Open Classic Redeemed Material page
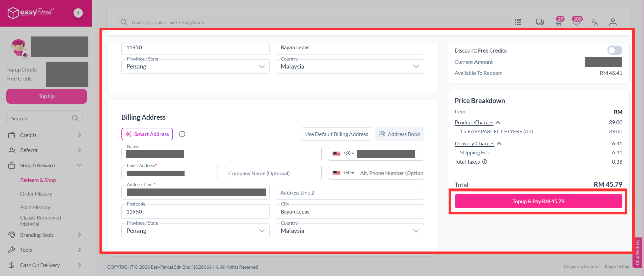Screen dimensions: 644x276 pos(40,221)
